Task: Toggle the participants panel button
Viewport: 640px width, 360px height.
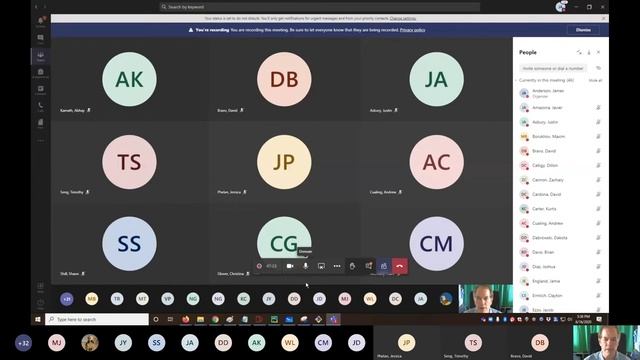Action: (384, 266)
